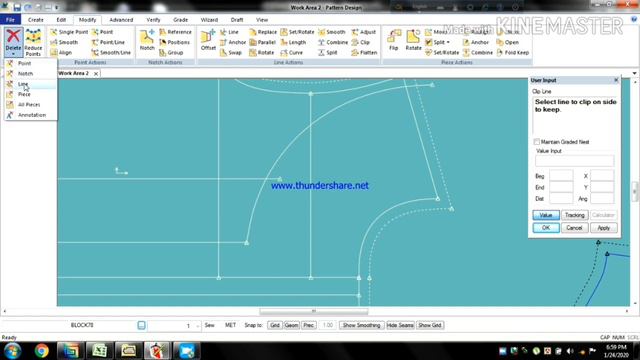
Task: Click the Point/Line tool
Action: click(108, 42)
